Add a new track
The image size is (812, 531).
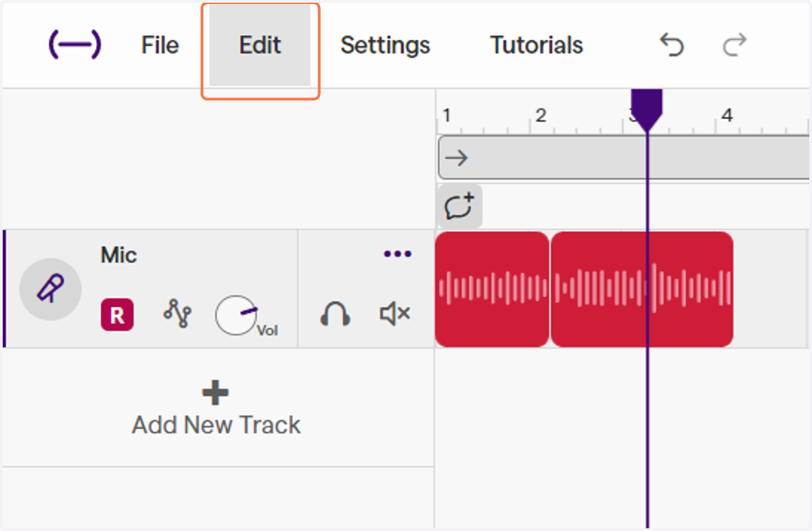(x=216, y=409)
